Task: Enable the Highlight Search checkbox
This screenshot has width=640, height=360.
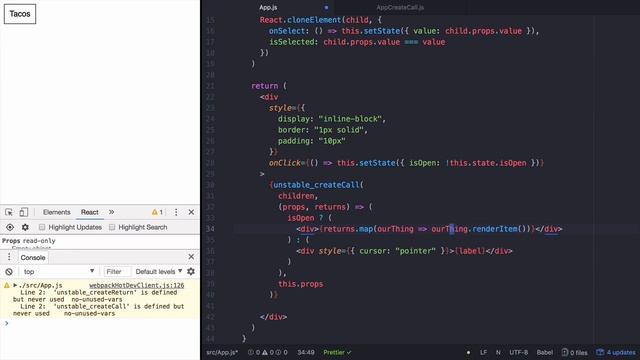Action: pos(112,227)
